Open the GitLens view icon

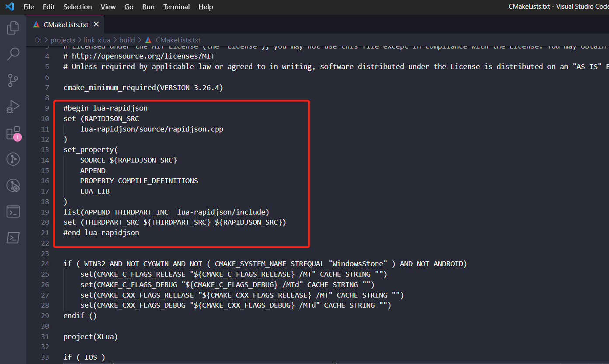coord(13,159)
